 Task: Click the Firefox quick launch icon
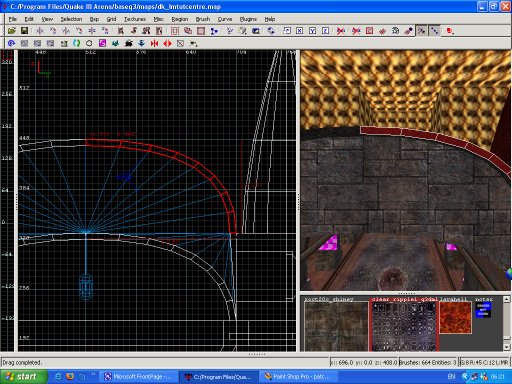coord(70,377)
